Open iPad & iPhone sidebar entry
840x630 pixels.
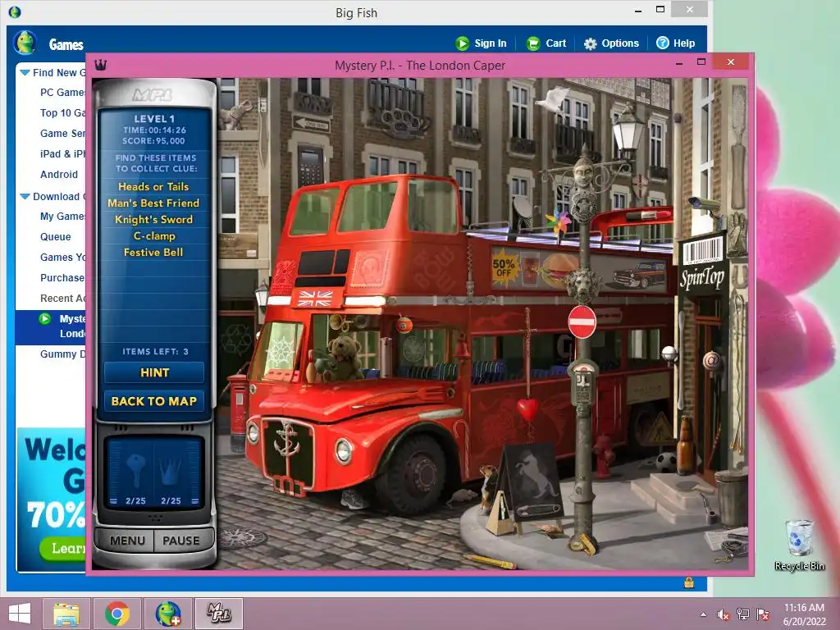(62, 153)
